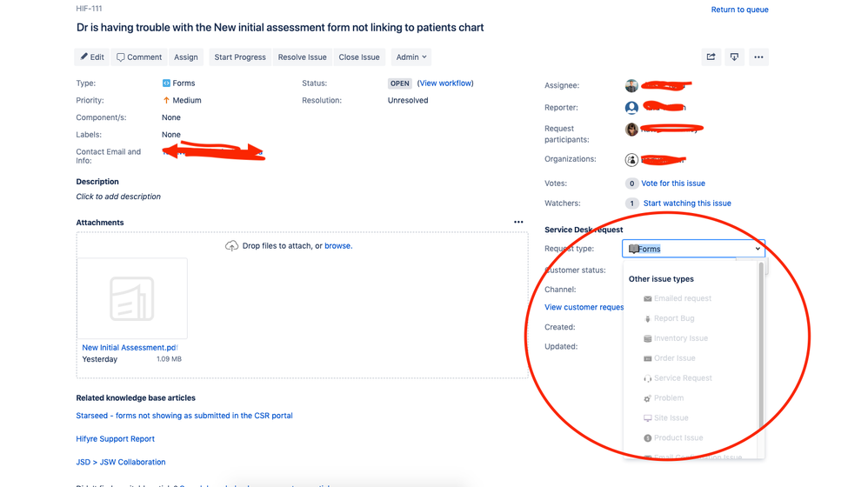Viewport: 868px width, 487px height.
Task: Select Emailed request from the list
Action: [683, 298]
